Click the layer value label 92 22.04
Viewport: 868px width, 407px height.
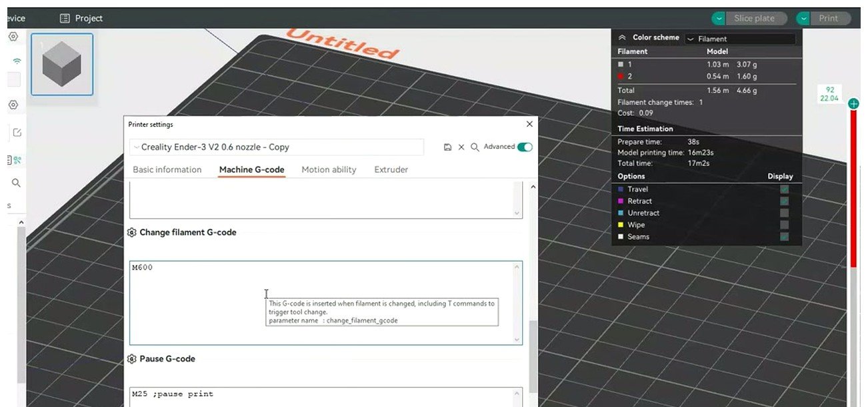pyautogui.click(x=830, y=94)
